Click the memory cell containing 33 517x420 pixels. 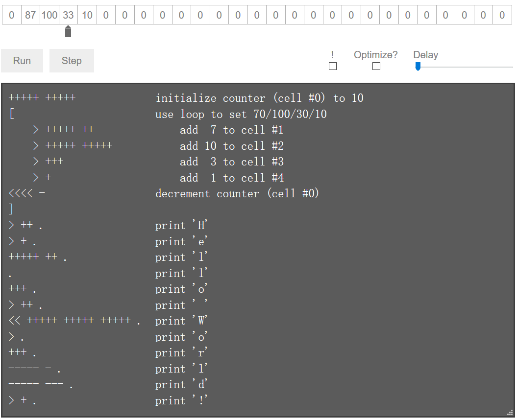tap(68, 15)
